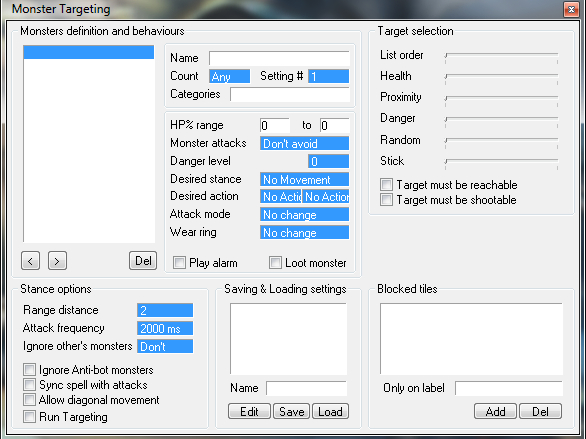586x439 pixels.
Task: Enable the Run Targeting checkbox
Action: tap(29, 416)
